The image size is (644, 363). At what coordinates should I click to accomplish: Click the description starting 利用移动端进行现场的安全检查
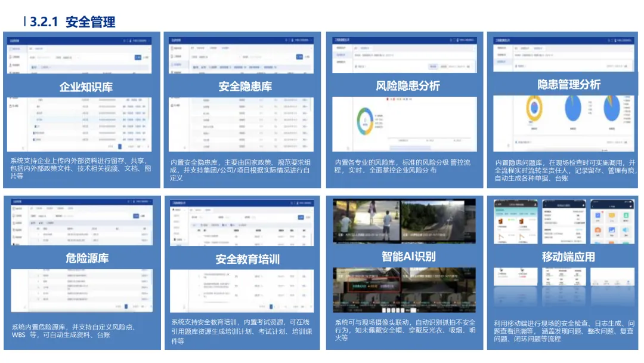point(564,331)
